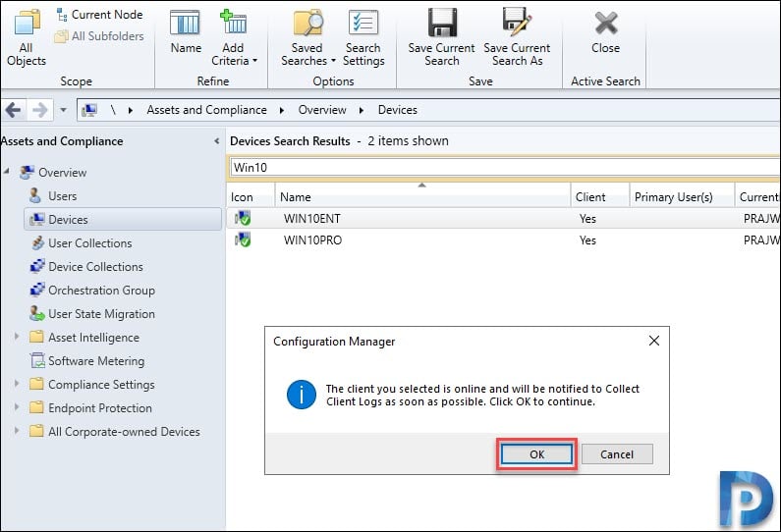
Task: Click the Win10 search input field
Action: click(x=505, y=168)
